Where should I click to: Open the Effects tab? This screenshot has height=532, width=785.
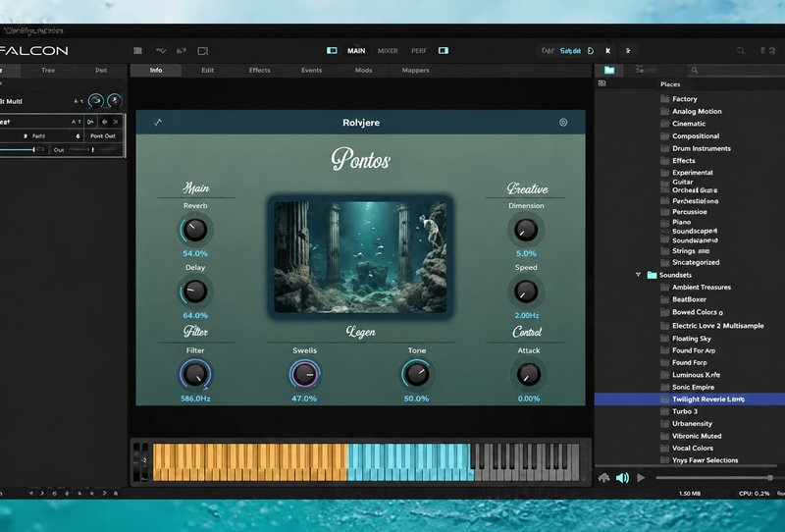pos(259,70)
